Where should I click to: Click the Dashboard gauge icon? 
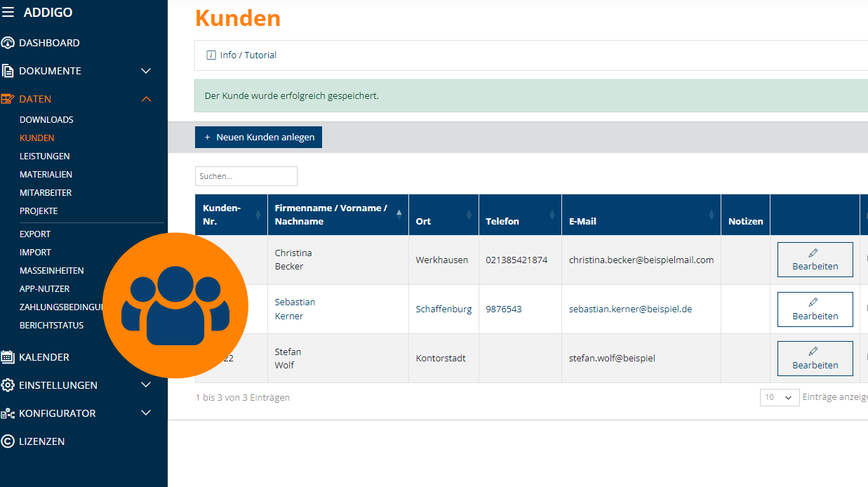pyautogui.click(x=8, y=43)
